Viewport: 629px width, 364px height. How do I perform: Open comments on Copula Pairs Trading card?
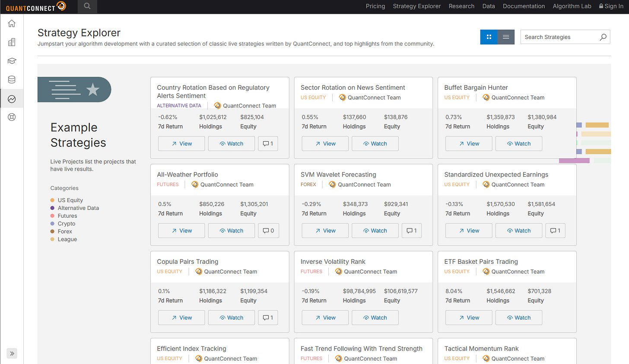[x=268, y=318]
